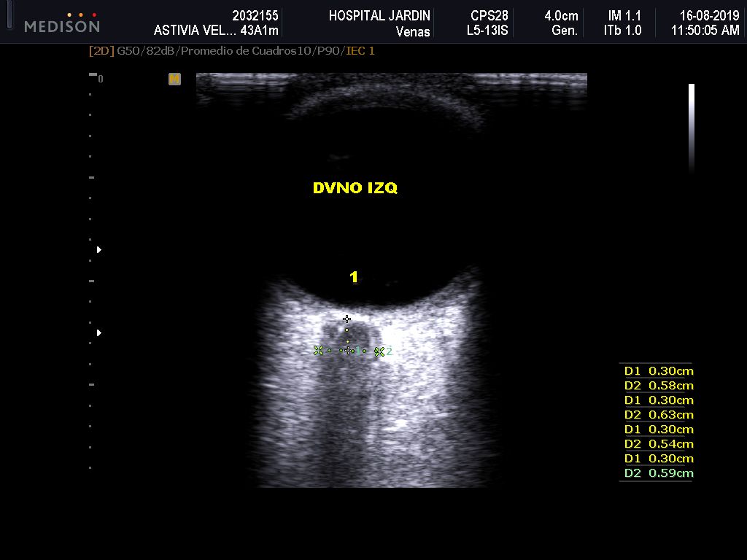Click the HOSPITAL JARDIN header text
747x560 pixels.
379,16
